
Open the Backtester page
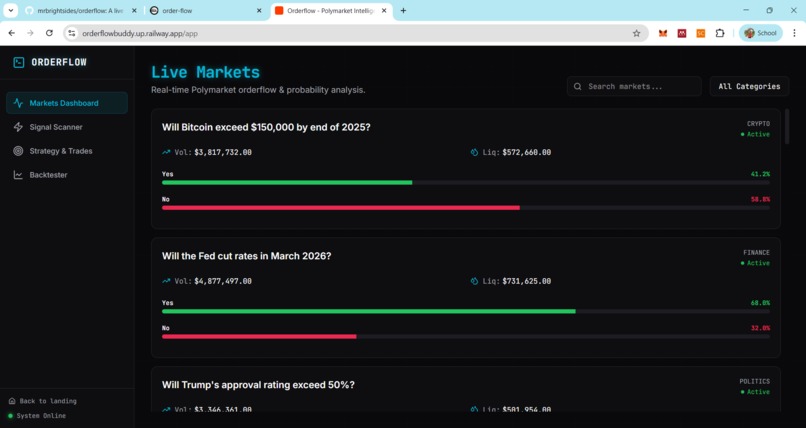(x=67, y=175)
